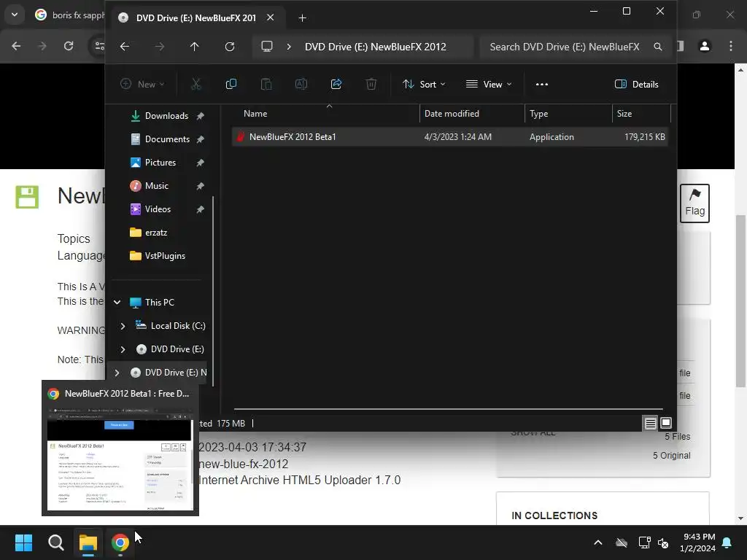Open the erzatz folder
This screenshot has width=747, height=560.
(156, 233)
